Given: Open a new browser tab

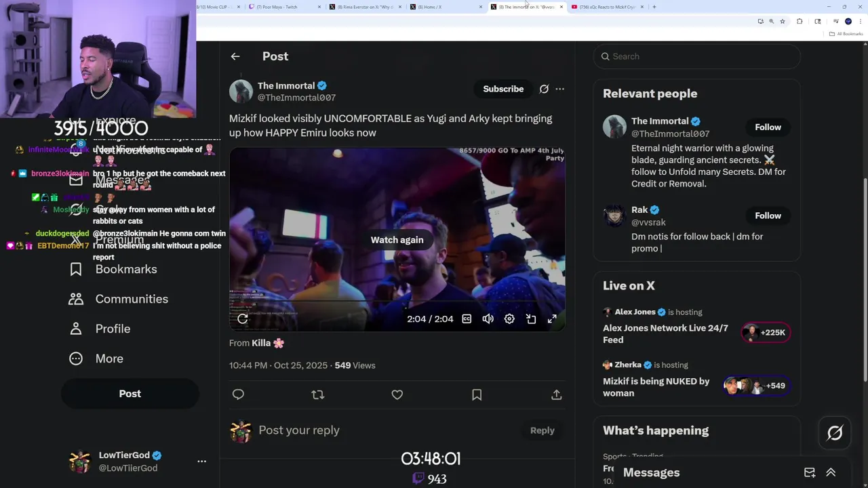Looking at the screenshot, I should [x=654, y=7].
